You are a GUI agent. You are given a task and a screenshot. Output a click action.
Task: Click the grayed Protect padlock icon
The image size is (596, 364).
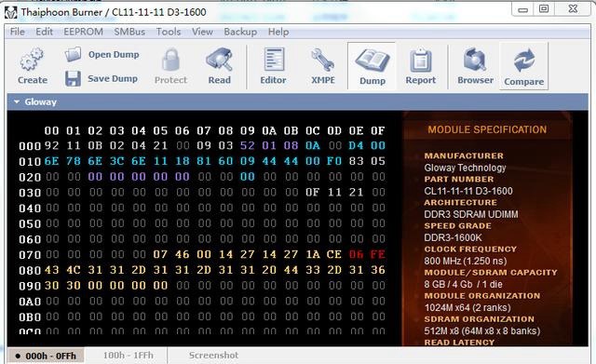170,60
